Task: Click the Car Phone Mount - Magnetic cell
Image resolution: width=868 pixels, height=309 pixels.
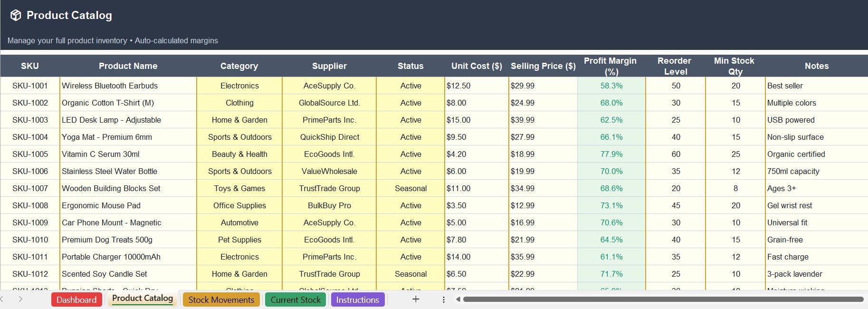Action: pos(128,222)
